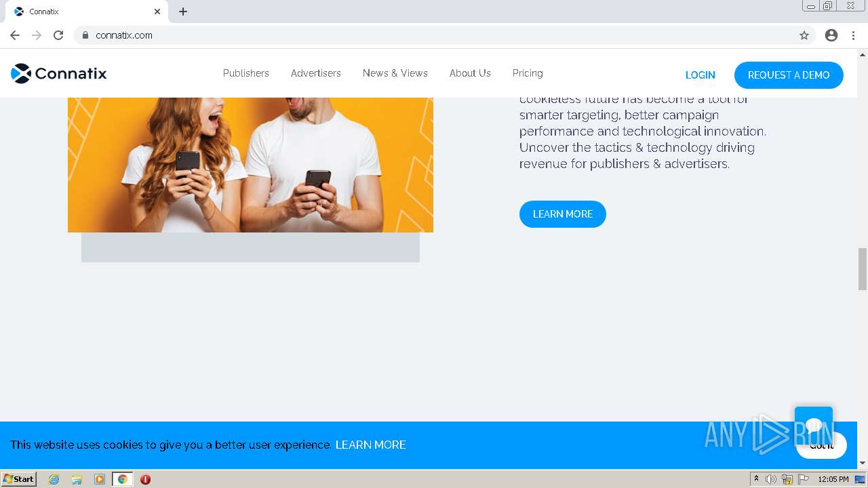This screenshot has width=868, height=488.
Task: Open the Windows Start menu
Action: point(19,479)
